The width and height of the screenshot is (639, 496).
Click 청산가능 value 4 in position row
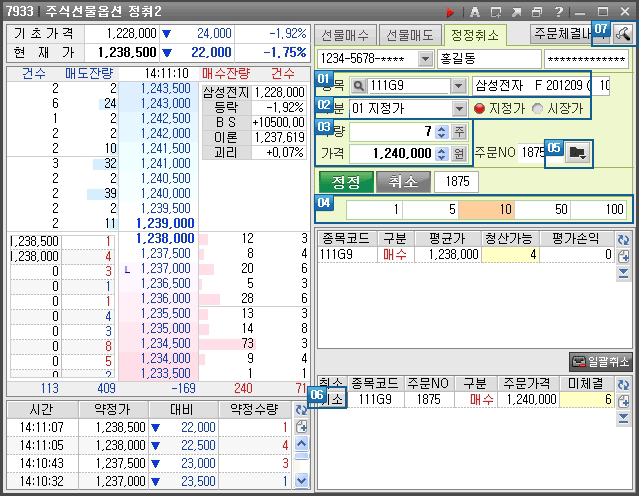pos(511,255)
